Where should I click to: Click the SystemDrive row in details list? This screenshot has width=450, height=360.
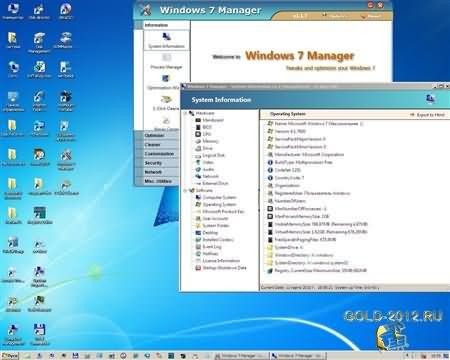click(285, 247)
